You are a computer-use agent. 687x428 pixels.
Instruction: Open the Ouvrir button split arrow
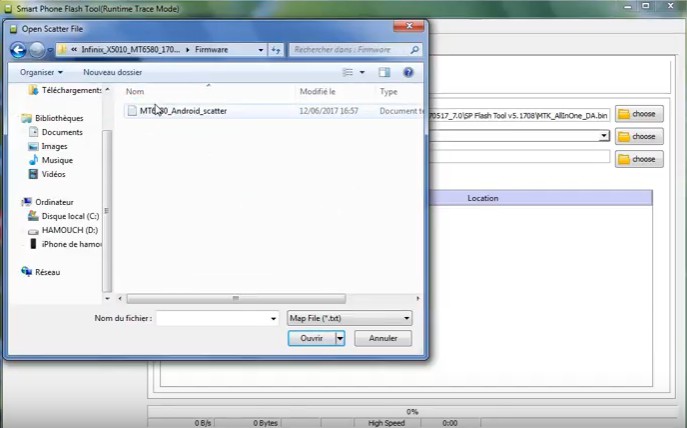(340, 339)
